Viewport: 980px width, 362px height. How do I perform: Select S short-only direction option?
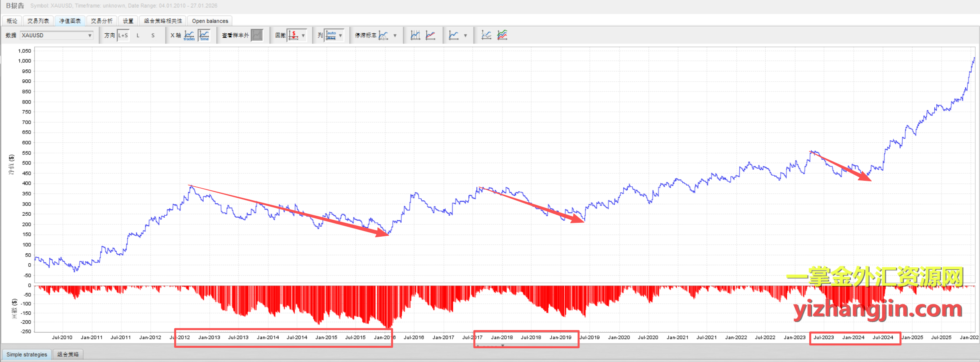click(x=153, y=35)
